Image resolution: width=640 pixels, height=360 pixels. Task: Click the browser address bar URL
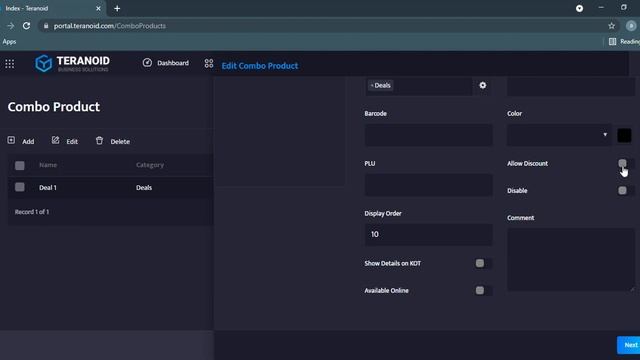[x=110, y=26]
